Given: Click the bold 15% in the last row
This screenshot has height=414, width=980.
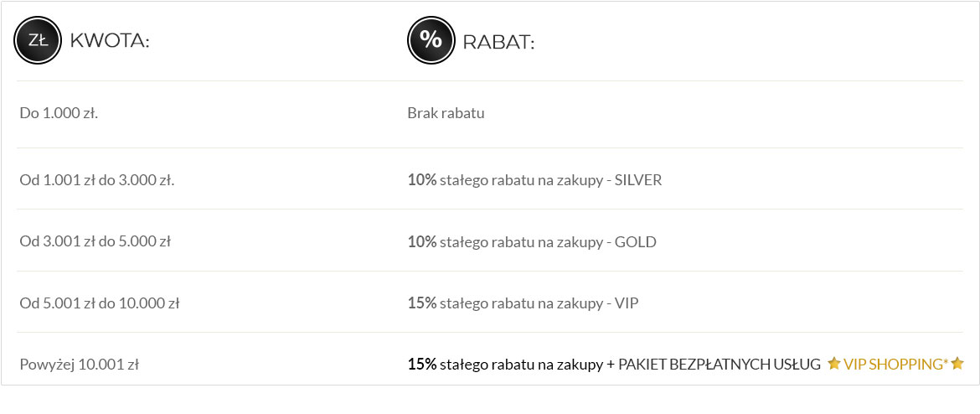Looking at the screenshot, I should (422, 365).
